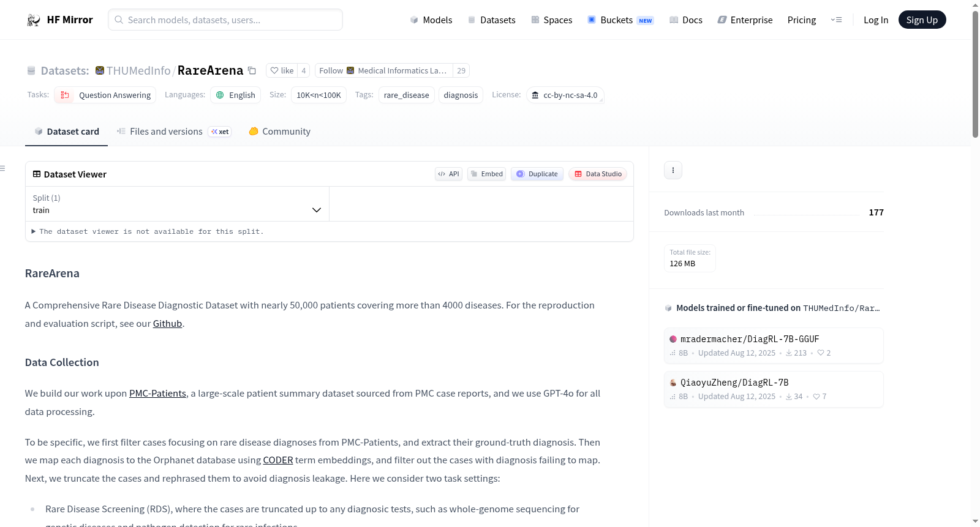The height and width of the screenshot is (527, 980).
Task: Open the follower count of 29
Action: (461, 71)
